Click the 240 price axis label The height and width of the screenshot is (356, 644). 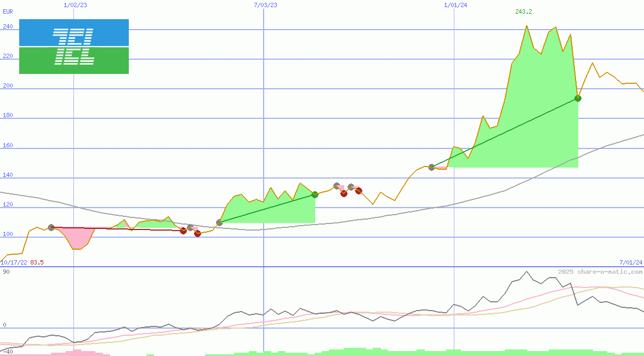tap(8, 26)
